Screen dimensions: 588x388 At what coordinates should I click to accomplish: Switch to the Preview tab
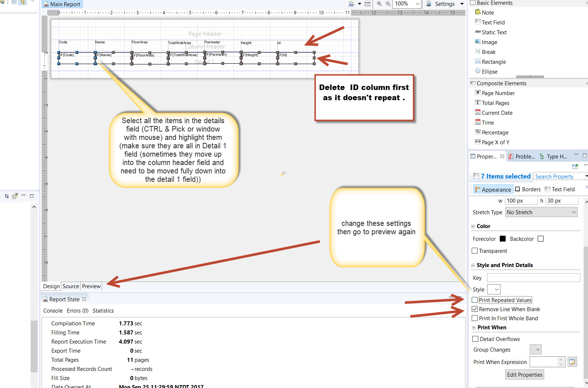click(x=91, y=286)
